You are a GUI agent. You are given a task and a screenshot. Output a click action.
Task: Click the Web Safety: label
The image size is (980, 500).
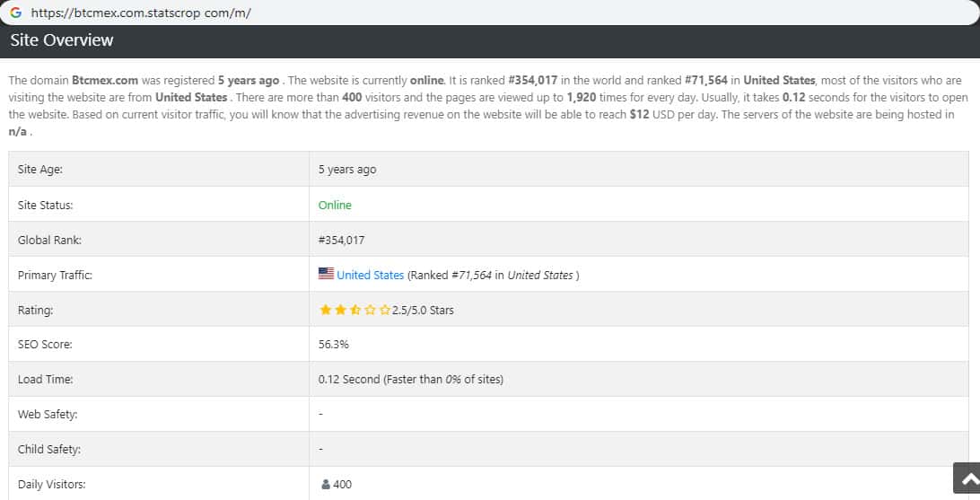pyautogui.click(x=48, y=415)
